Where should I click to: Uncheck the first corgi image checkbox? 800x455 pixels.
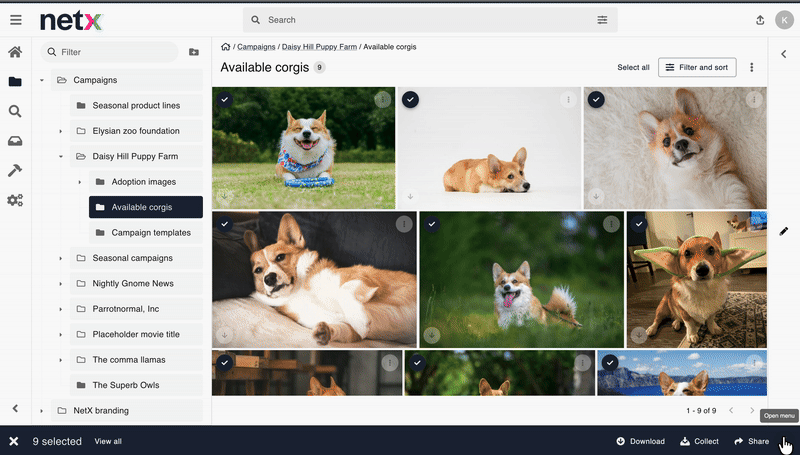[225, 100]
